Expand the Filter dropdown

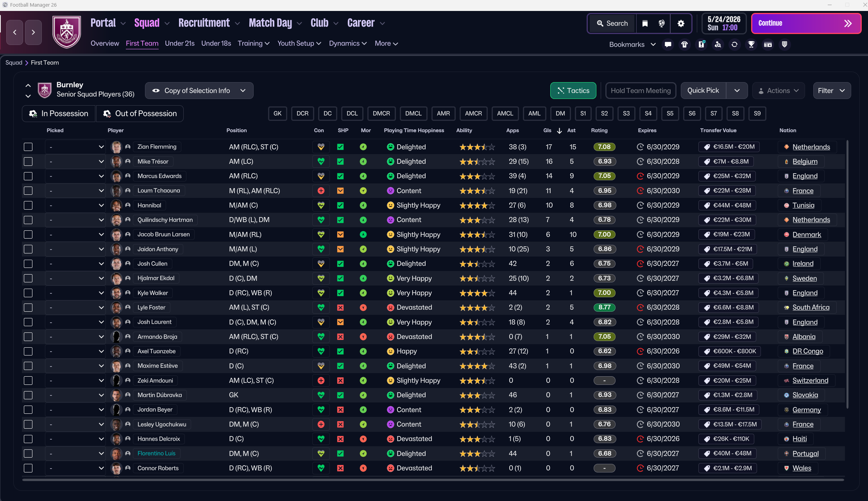pos(831,91)
